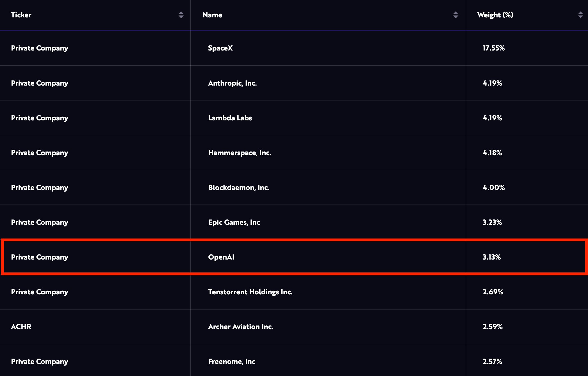Click Private Company ticker in Blockdaemon row
The width and height of the screenshot is (588, 376).
[x=40, y=188]
